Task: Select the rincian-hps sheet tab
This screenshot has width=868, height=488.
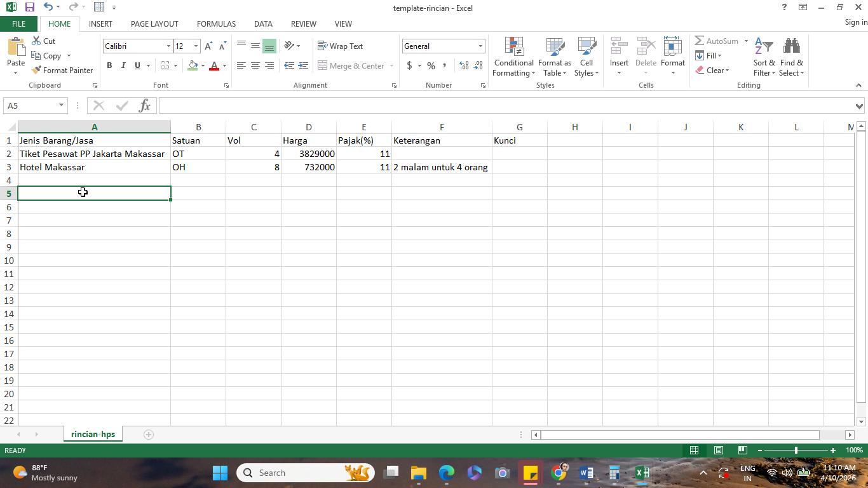Action: pyautogui.click(x=93, y=435)
